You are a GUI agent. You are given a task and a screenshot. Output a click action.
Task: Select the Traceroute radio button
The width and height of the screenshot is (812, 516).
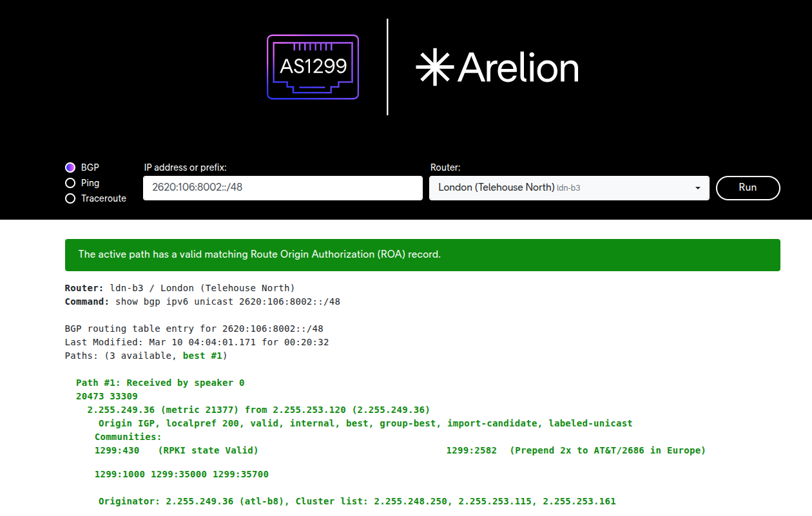tap(71, 198)
